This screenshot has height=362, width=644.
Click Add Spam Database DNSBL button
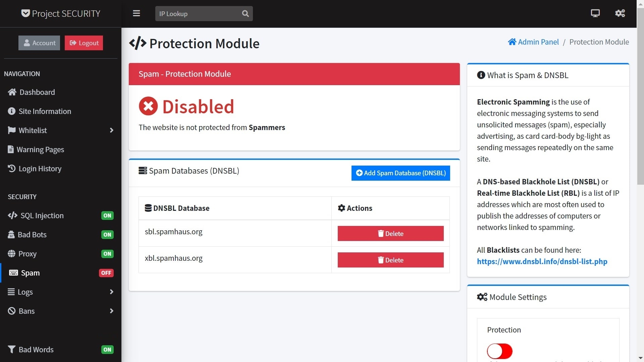(x=401, y=173)
